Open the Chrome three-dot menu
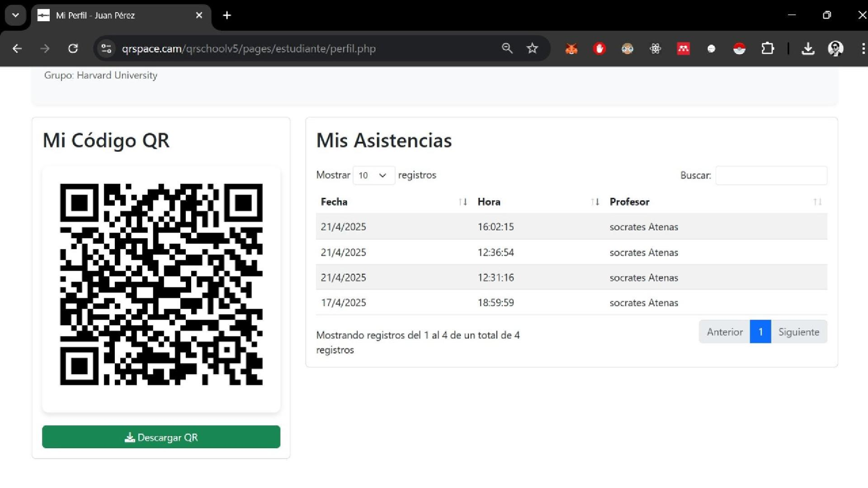868x488 pixels. 863,48
